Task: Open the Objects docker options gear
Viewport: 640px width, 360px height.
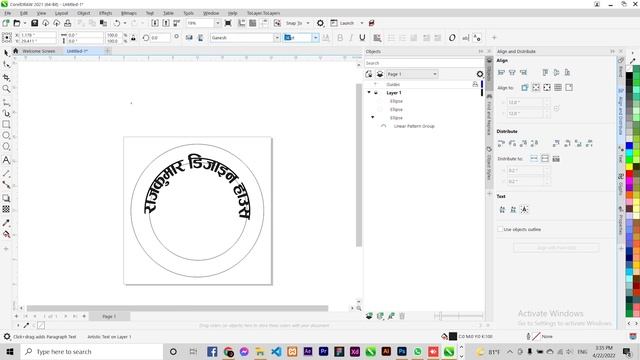Action: pyautogui.click(x=480, y=74)
